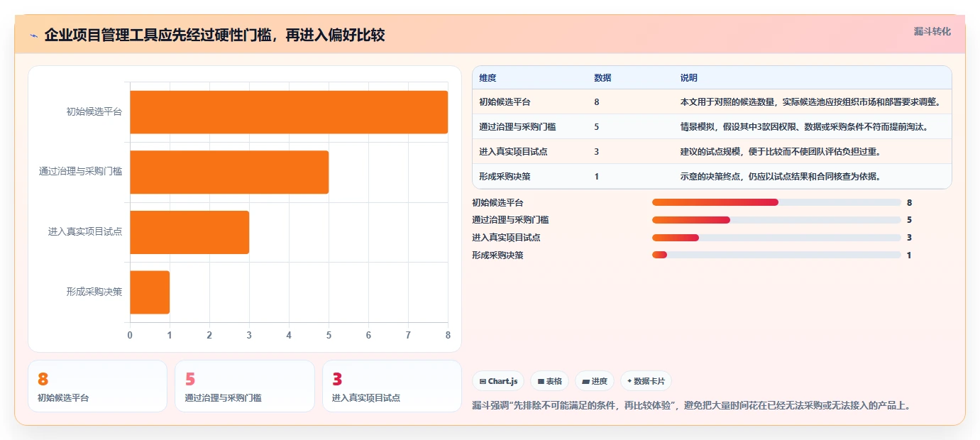Click the table data cell with value 5
Screen dimensions: 980x440
[x=630, y=126]
